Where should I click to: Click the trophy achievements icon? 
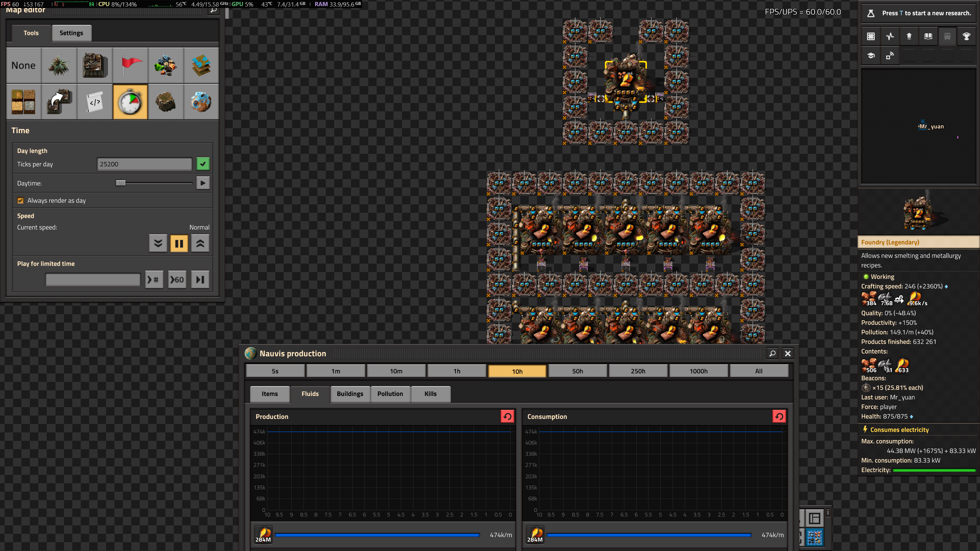[x=966, y=36]
